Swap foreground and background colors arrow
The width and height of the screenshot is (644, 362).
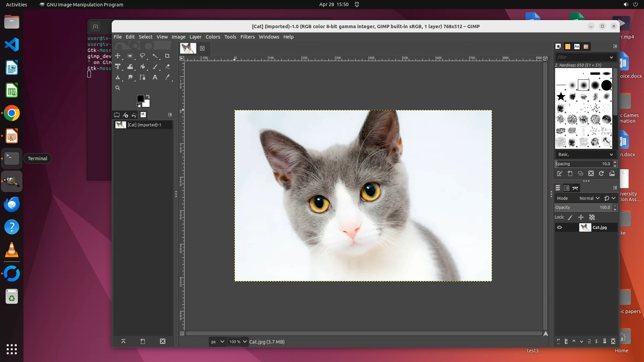click(148, 97)
